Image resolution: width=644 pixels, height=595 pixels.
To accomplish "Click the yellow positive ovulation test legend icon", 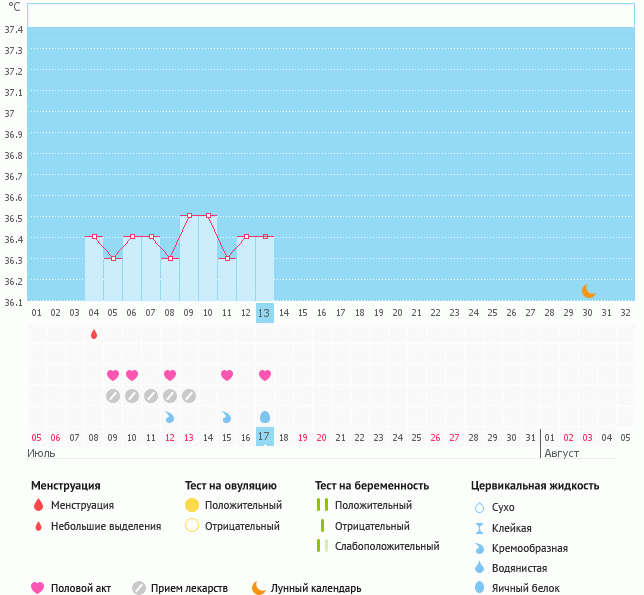I will click(192, 505).
